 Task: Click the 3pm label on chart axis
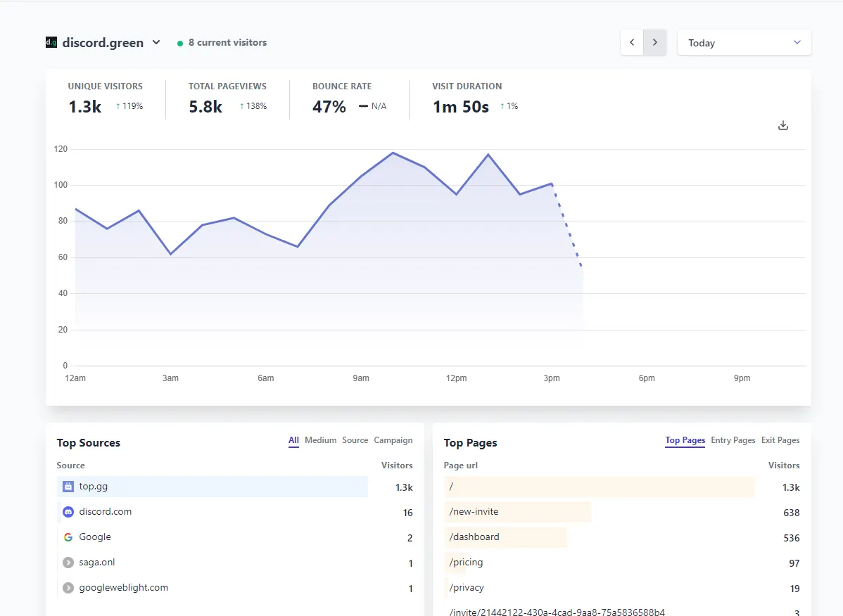[552, 378]
